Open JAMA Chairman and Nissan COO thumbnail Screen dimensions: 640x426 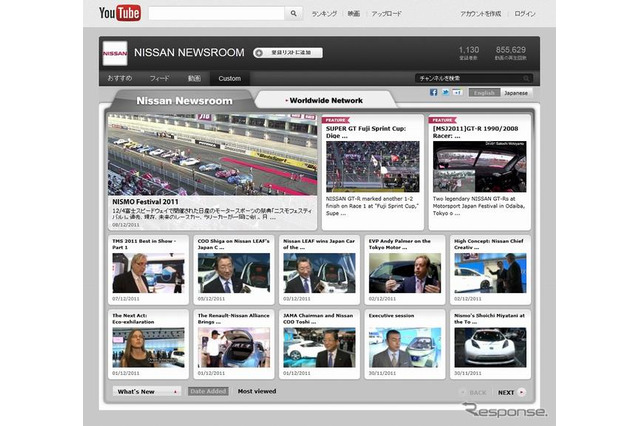tap(320, 347)
